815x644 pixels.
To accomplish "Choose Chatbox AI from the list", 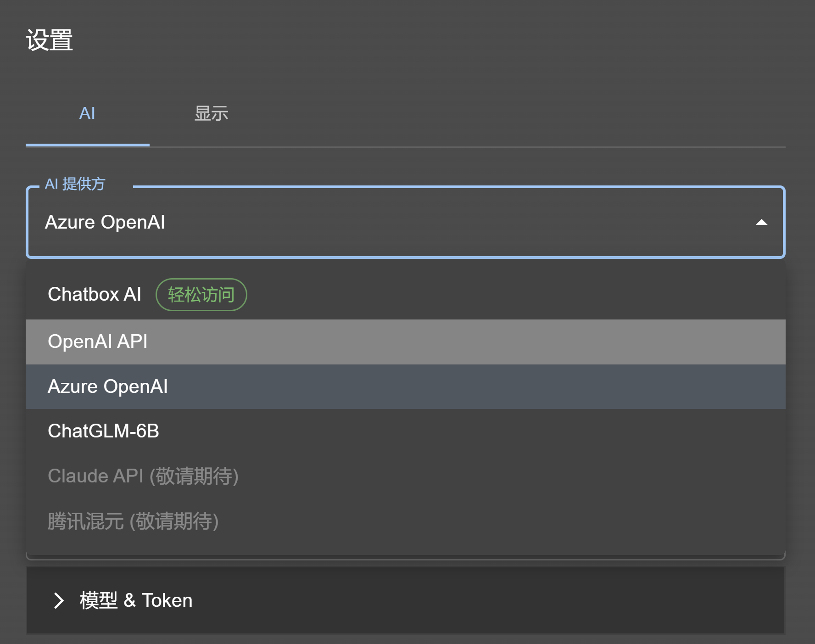I will [95, 294].
